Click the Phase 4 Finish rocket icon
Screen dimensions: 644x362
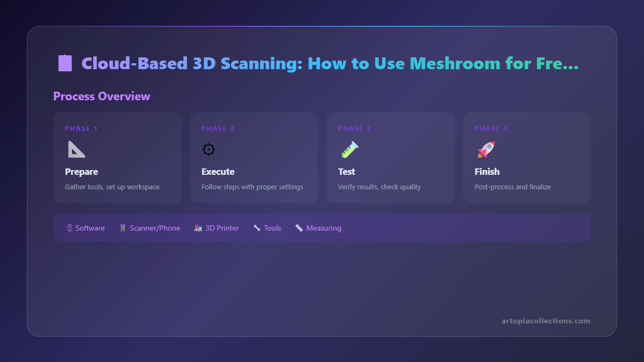[486, 150]
